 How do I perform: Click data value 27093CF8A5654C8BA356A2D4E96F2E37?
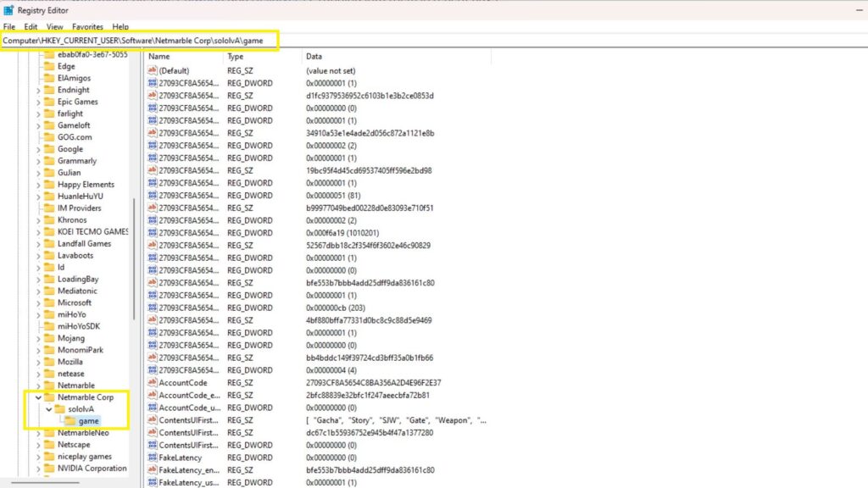(374, 382)
